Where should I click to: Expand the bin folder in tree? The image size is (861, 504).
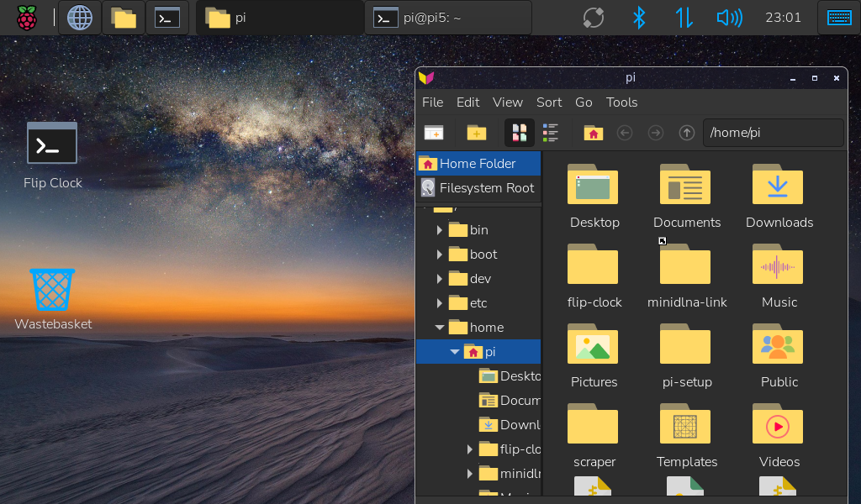[439, 230]
